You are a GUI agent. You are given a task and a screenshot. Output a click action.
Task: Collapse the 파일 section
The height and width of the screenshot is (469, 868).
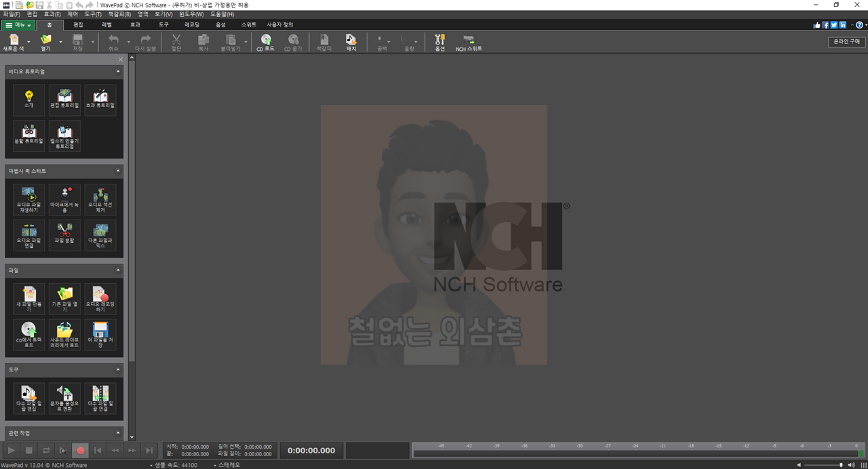click(x=118, y=270)
